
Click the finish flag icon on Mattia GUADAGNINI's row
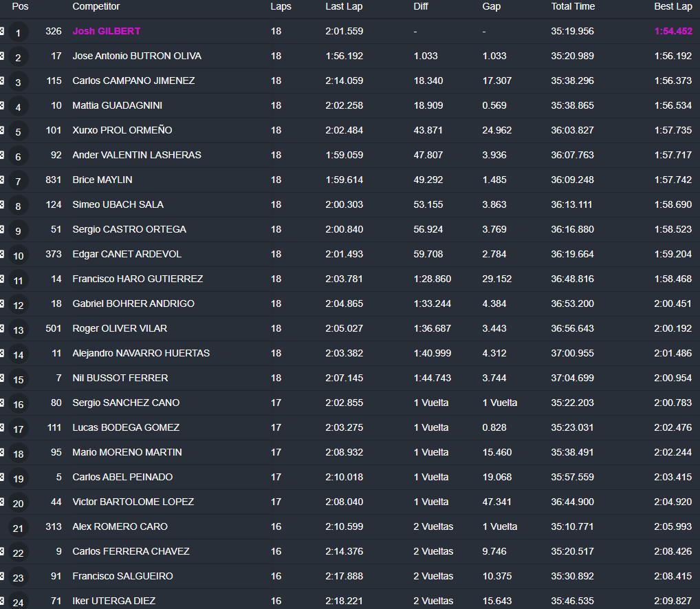coord(2,105)
